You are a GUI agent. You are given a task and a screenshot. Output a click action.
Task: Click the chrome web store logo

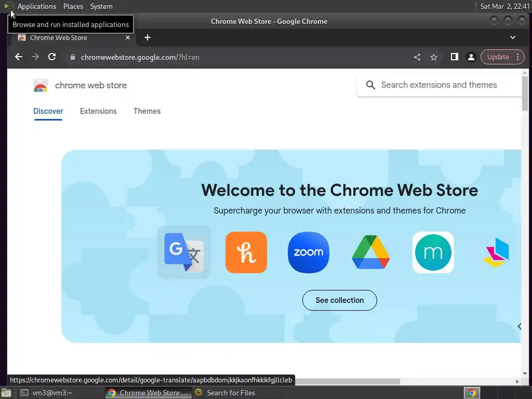pyautogui.click(x=41, y=85)
